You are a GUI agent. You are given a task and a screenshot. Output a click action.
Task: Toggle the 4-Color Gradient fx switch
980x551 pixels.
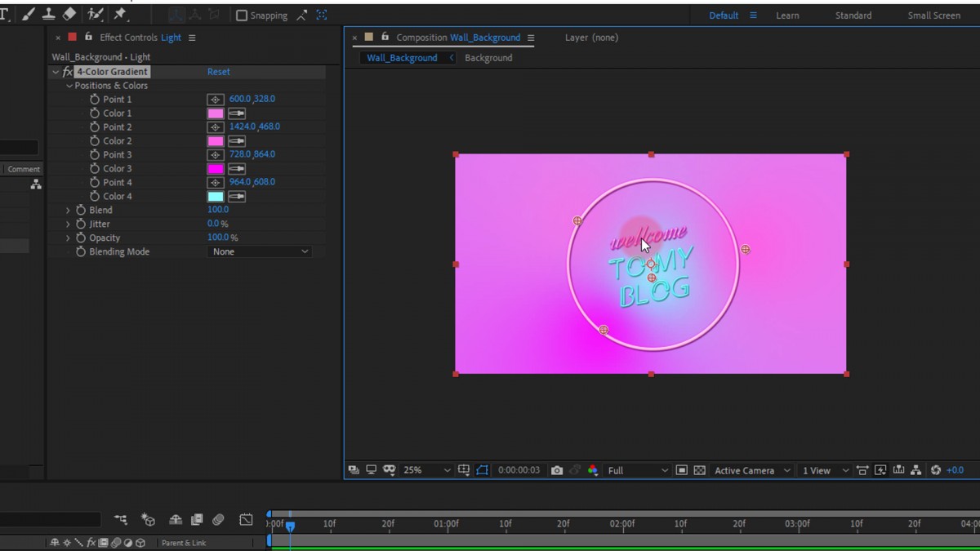click(x=68, y=72)
